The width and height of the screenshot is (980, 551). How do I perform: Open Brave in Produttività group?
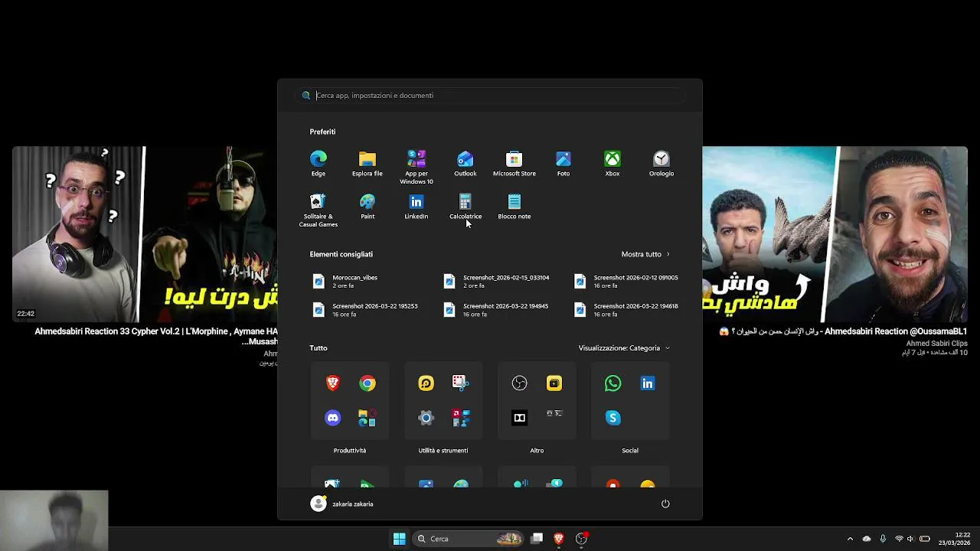(333, 383)
